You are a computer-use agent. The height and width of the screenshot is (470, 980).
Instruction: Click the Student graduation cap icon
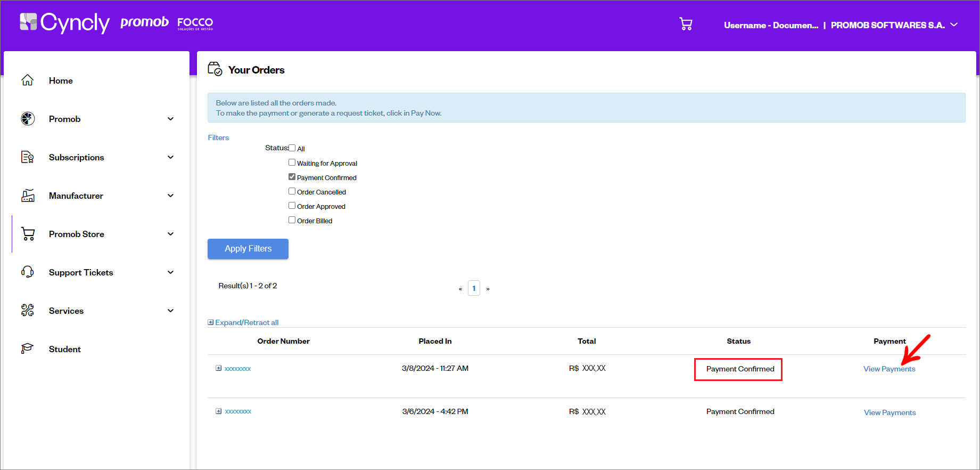click(x=28, y=349)
